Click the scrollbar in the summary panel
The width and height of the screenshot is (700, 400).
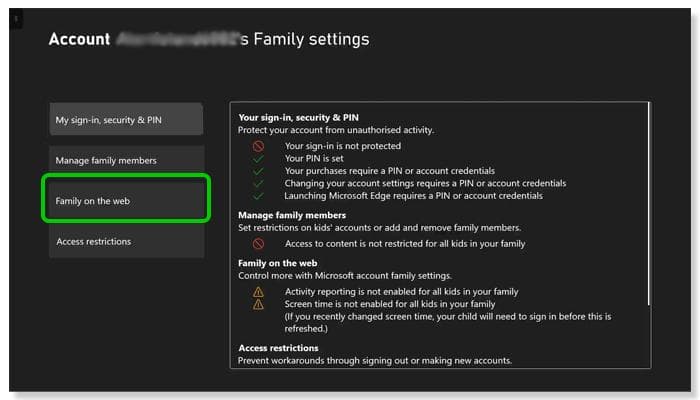pyautogui.click(x=649, y=204)
